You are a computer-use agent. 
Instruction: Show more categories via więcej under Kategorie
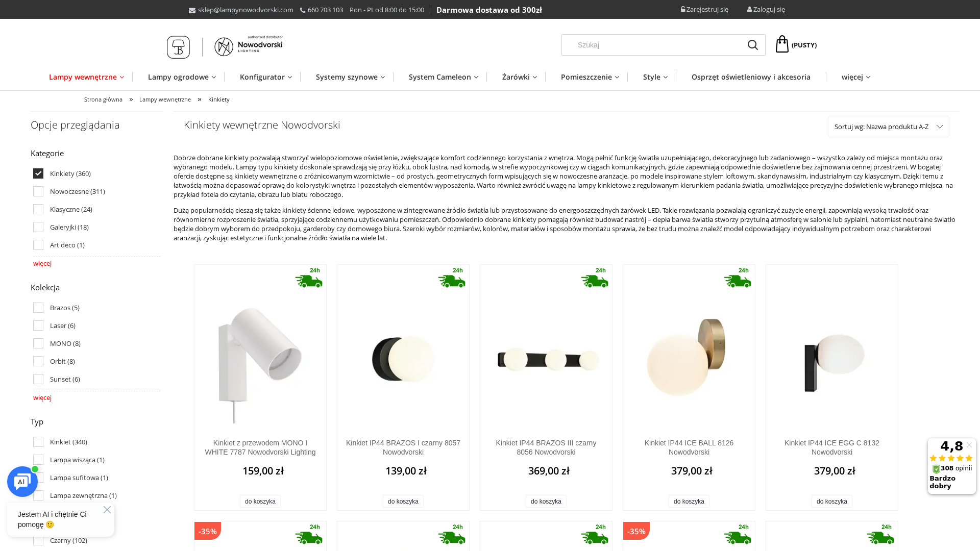click(x=42, y=263)
